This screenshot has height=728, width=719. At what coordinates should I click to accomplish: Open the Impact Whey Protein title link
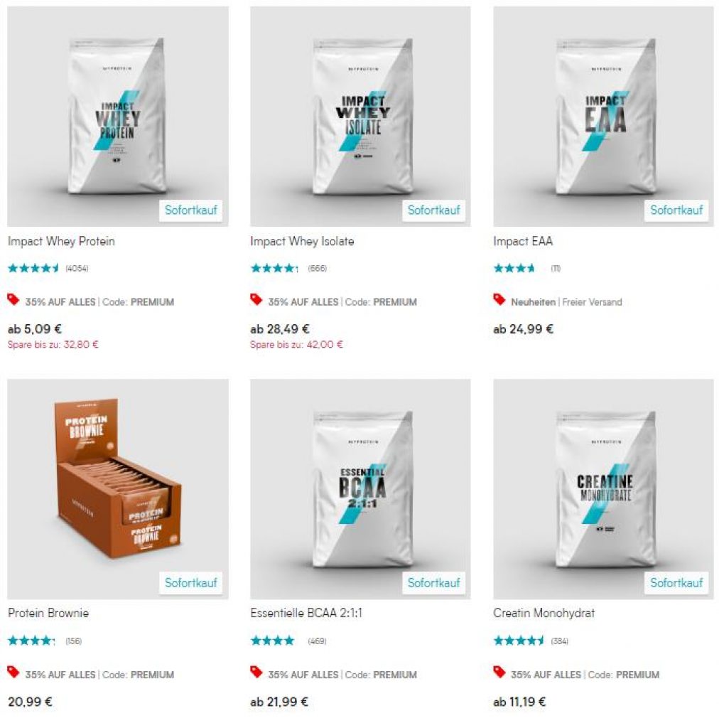tap(61, 242)
